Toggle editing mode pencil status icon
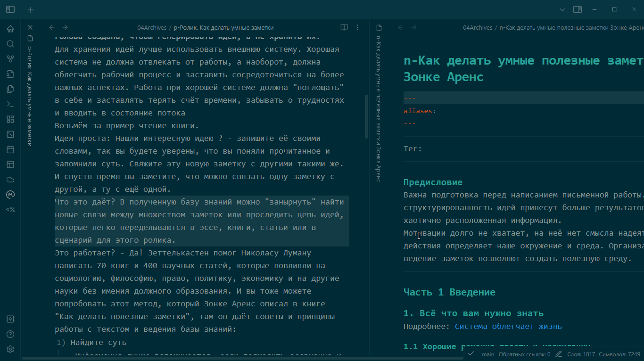This screenshot has width=644, height=361. point(559,354)
